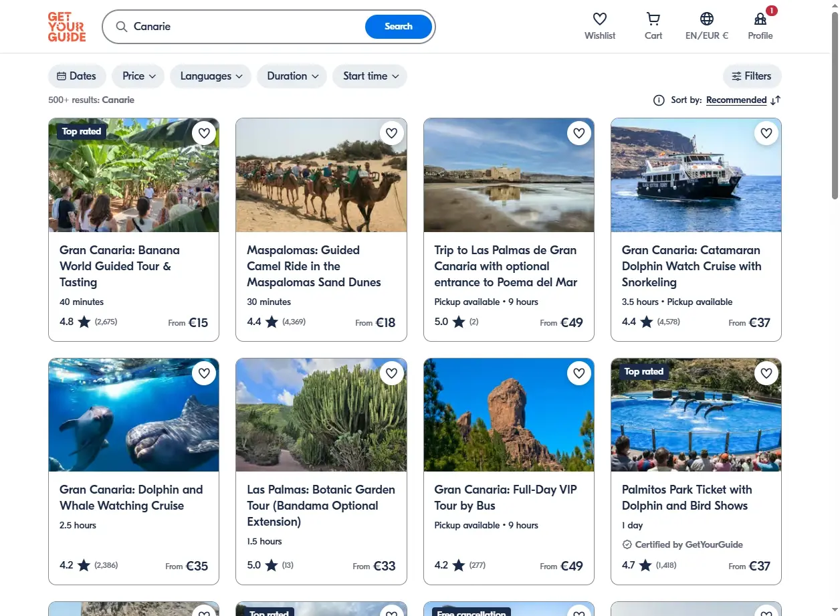Screen dimensions: 840x616
Task: Open Gran Canaria: Dolphin and Whale Watching title
Action: 131,498
